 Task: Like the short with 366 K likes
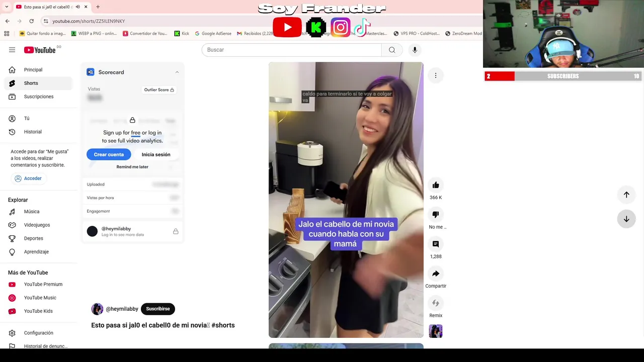436,185
